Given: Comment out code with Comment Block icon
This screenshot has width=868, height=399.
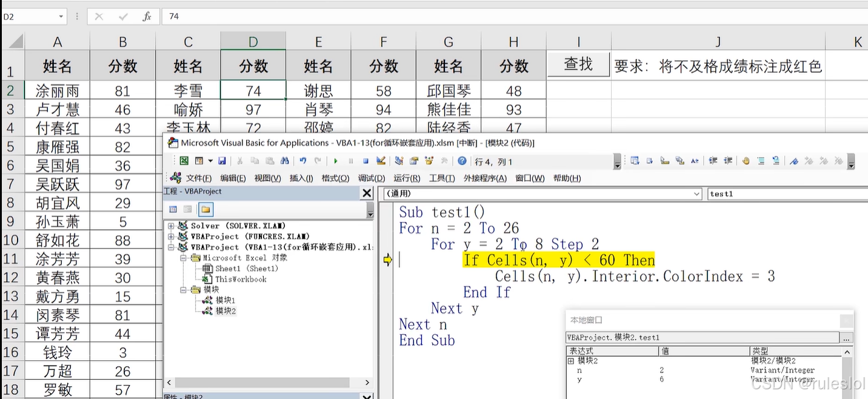Looking at the screenshot, I should (x=761, y=161).
